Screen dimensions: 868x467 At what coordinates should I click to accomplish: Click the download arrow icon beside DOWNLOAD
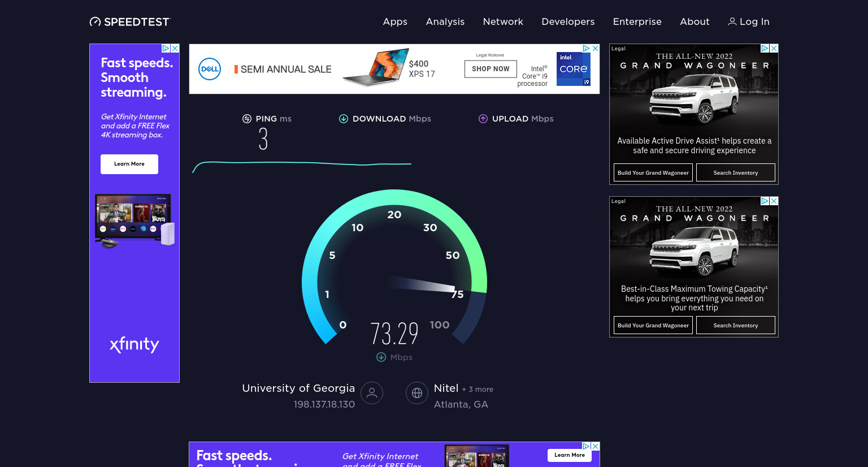tap(344, 119)
